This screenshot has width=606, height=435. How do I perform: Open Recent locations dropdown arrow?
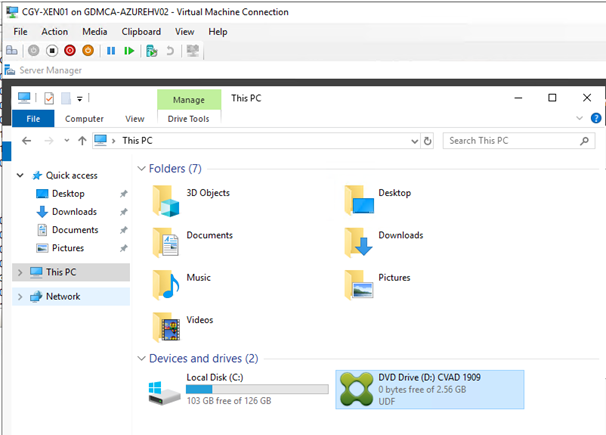tap(67, 141)
